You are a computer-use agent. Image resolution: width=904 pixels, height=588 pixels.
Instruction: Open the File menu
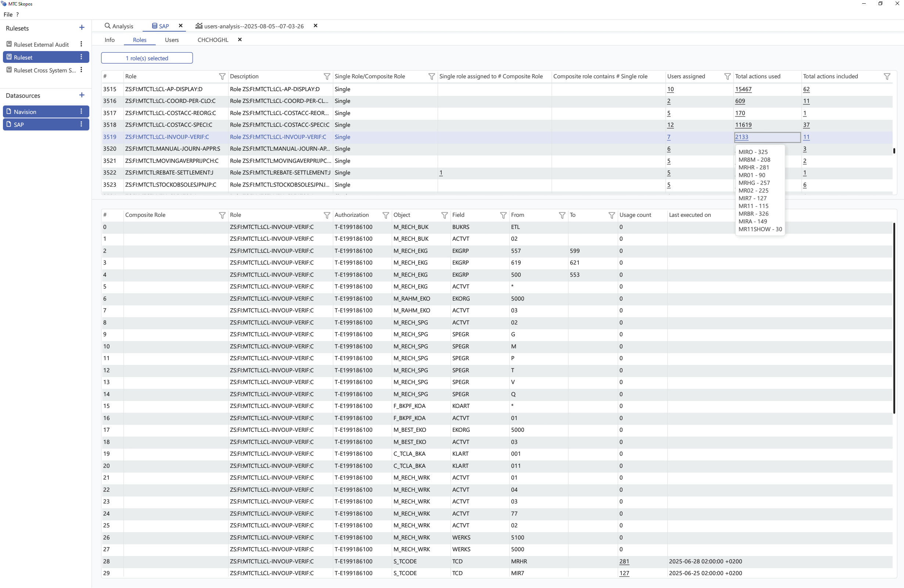[8, 14]
